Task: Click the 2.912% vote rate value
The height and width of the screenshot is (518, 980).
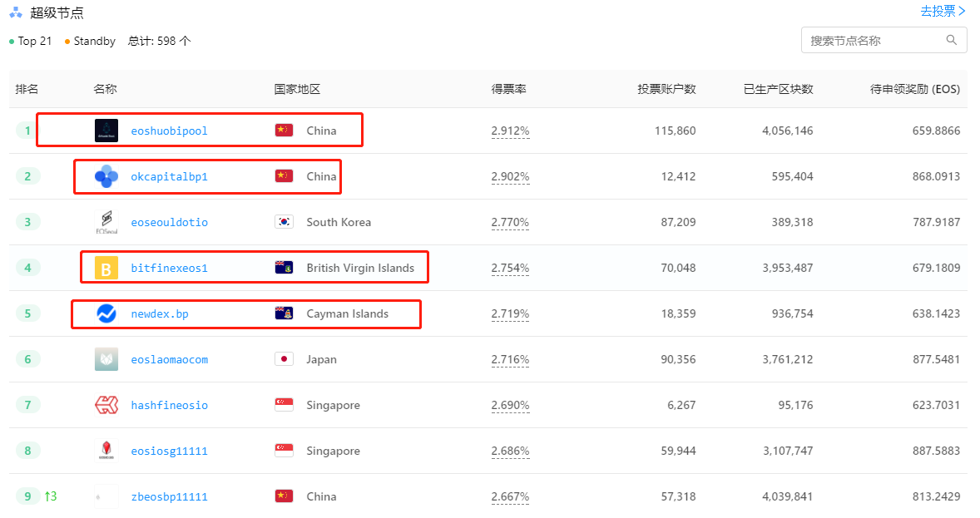Action: click(510, 131)
